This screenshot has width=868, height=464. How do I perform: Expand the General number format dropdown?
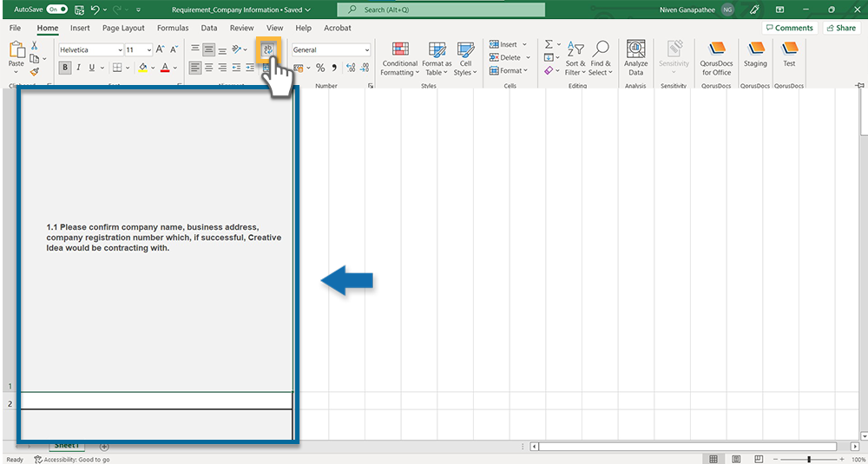point(367,50)
